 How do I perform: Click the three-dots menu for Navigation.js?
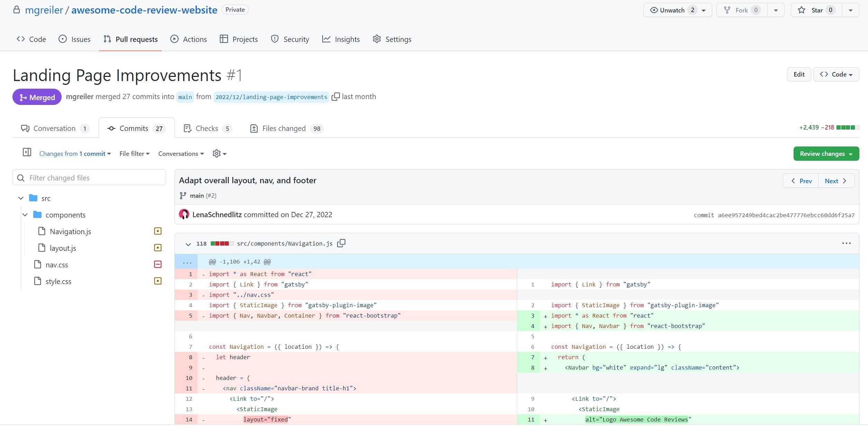[x=846, y=243]
